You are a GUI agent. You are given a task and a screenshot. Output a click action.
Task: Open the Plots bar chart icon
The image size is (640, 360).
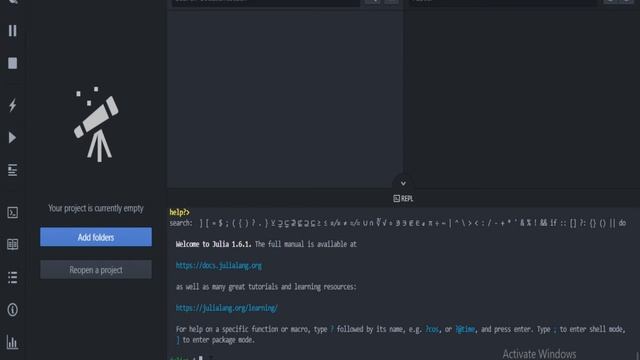[x=13, y=342]
